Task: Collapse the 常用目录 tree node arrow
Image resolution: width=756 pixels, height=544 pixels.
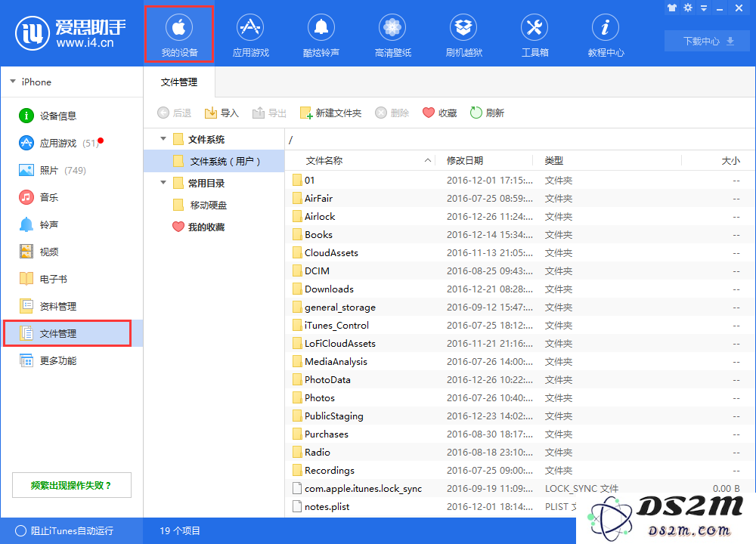Action: tap(163, 183)
